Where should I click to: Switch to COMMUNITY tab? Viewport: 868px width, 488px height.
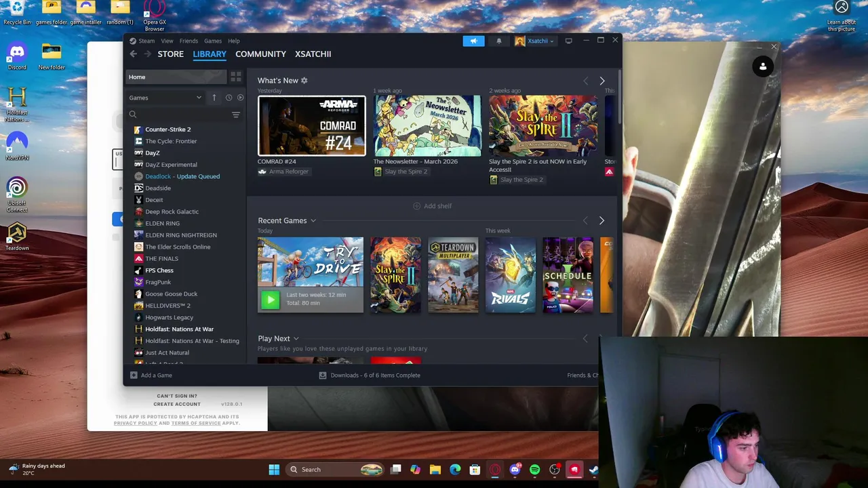point(260,54)
